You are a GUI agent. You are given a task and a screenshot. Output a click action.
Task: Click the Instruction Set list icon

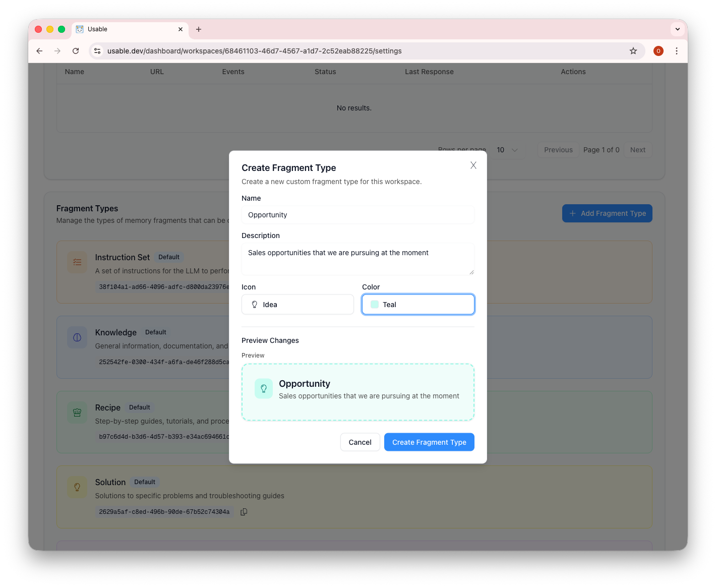(x=77, y=262)
